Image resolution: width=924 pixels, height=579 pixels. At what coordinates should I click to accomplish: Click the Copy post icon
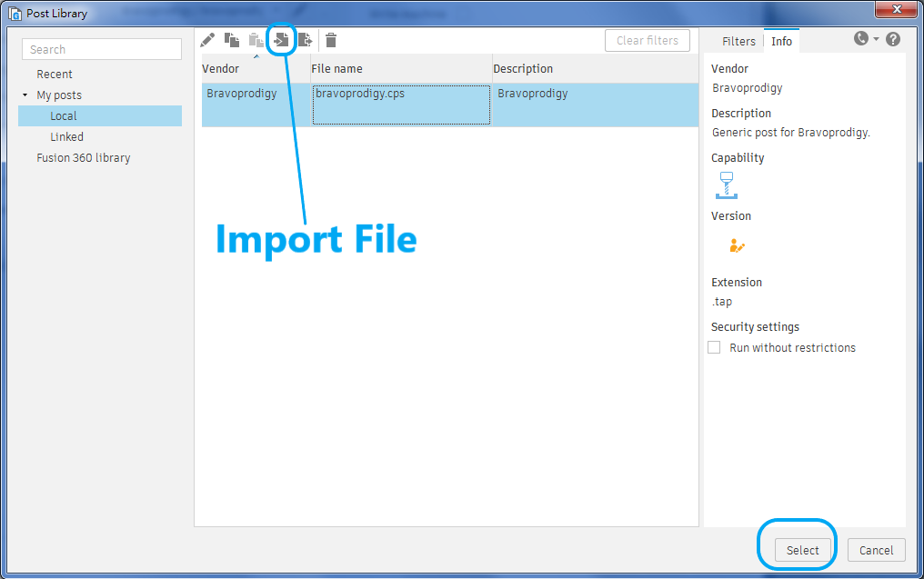click(x=233, y=40)
